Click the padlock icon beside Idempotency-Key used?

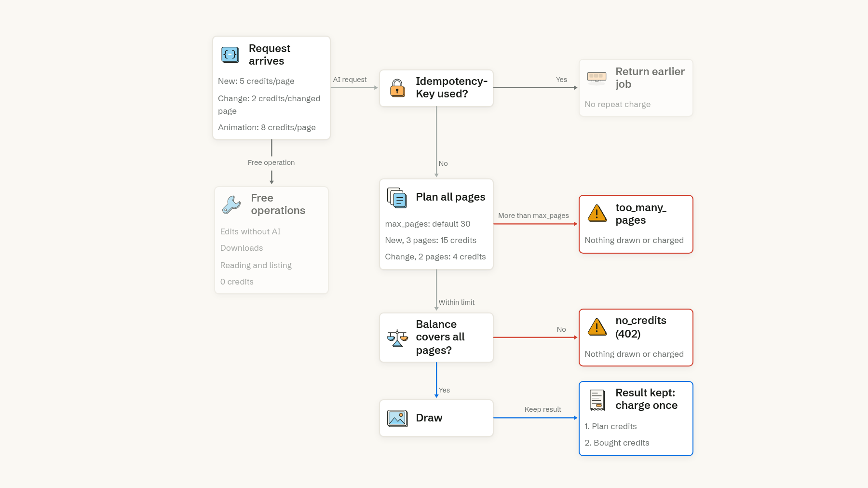pos(397,88)
